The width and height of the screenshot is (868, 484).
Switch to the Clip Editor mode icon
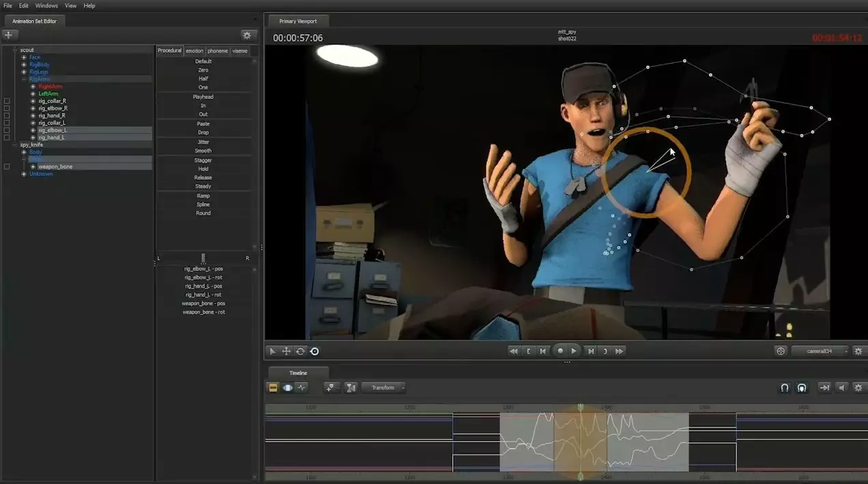coord(272,388)
